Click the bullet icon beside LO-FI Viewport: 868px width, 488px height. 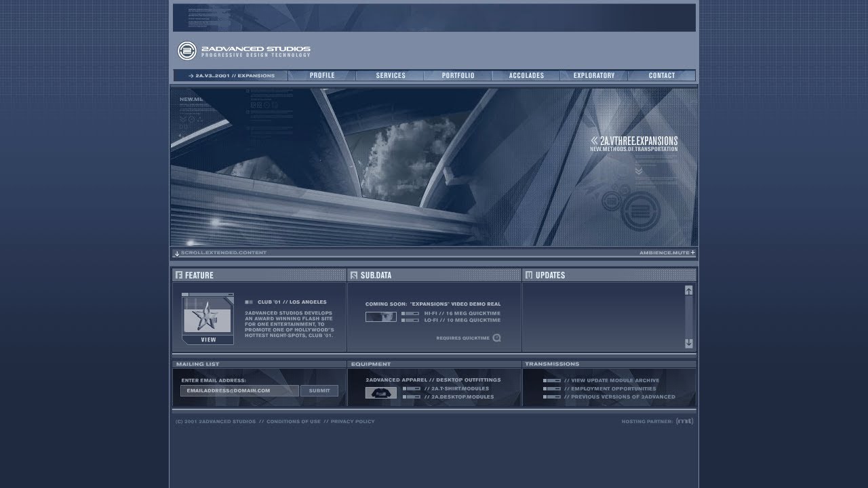coord(410,320)
